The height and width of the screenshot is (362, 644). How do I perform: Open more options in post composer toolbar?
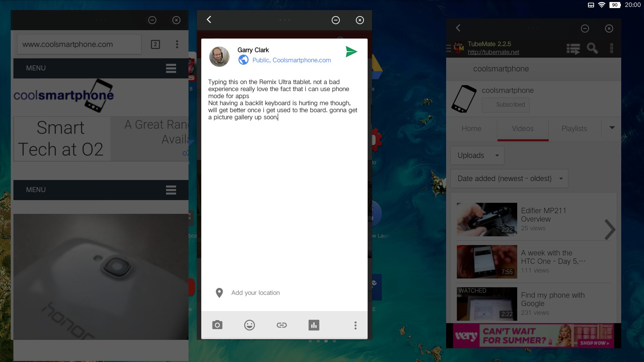tap(356, 325)
